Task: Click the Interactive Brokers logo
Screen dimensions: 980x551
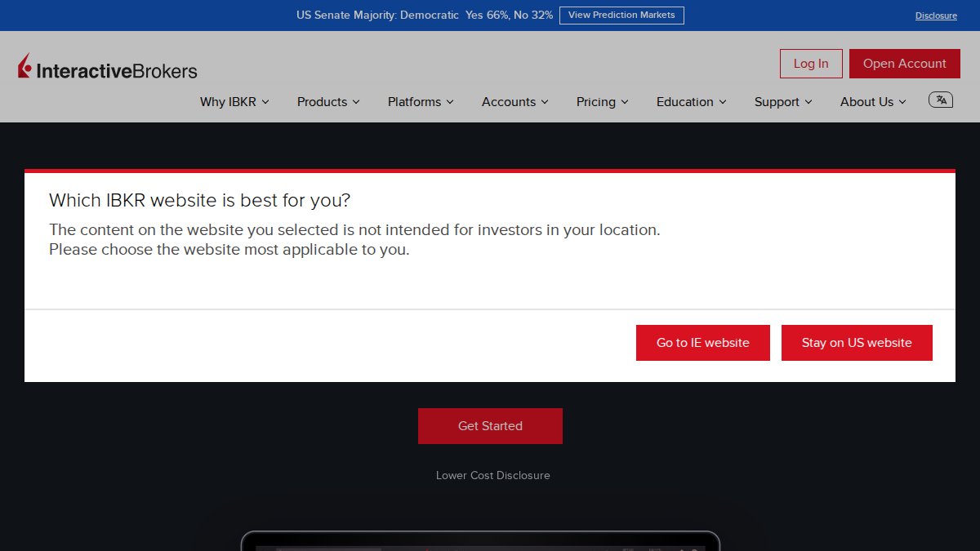Action: (108, 68)
